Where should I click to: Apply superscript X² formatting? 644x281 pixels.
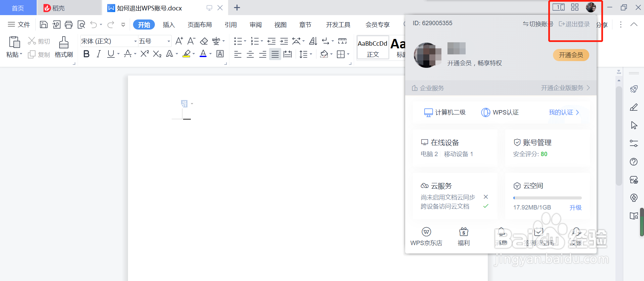pyautogui.click(x=145, y=54)
